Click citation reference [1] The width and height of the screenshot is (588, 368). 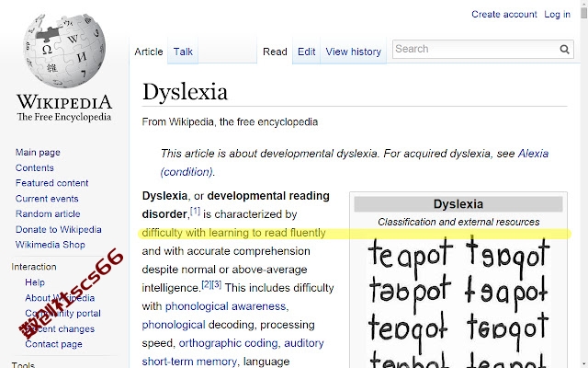[x=195, y=211]
